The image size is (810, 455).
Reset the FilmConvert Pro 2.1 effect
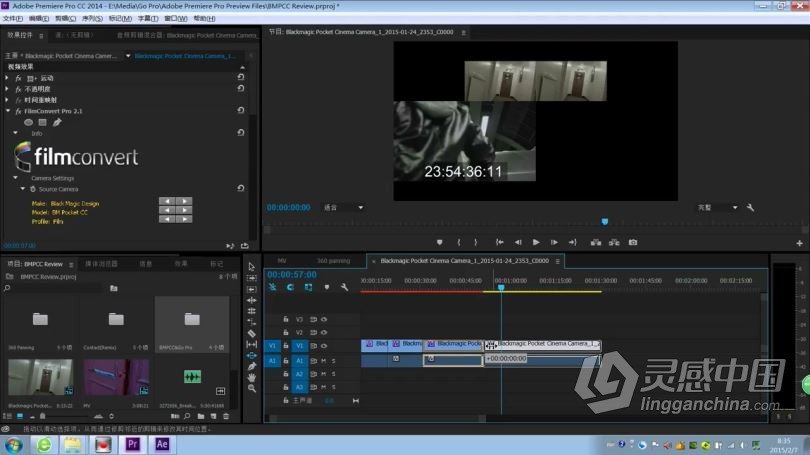click(x=241, y=111)
